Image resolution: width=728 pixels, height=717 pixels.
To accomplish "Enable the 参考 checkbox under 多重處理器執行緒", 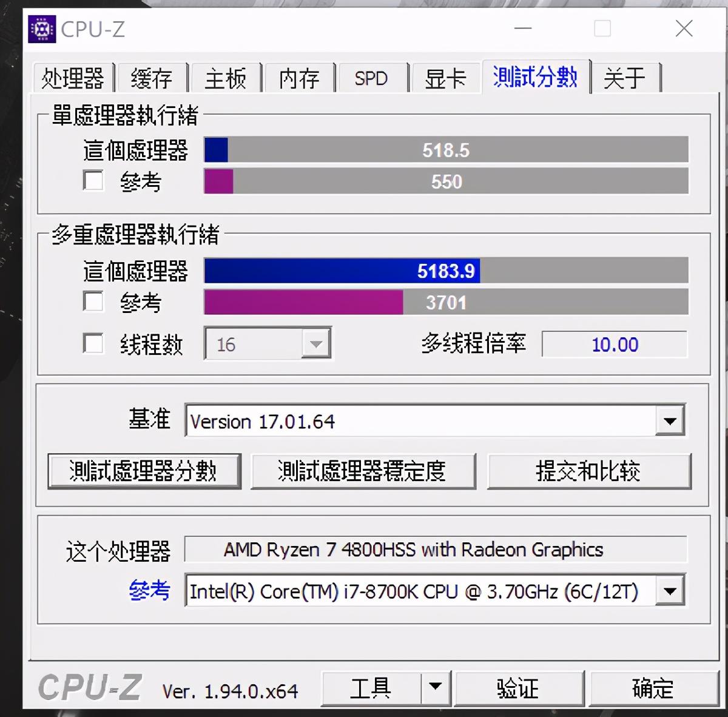I will coord(93,301).
